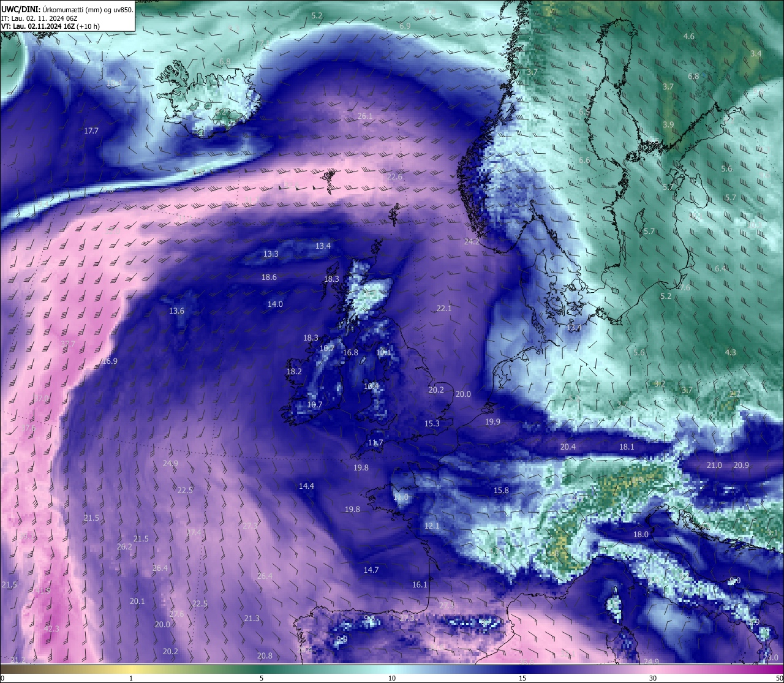The image size is (784, 683).
Task: Click the 15.3 value over southeast England
Action: (x=432, y=423)
